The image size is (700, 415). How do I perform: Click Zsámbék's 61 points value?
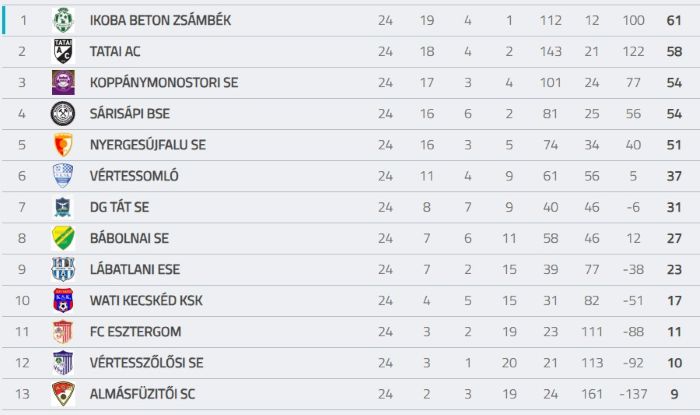(674, 21)
